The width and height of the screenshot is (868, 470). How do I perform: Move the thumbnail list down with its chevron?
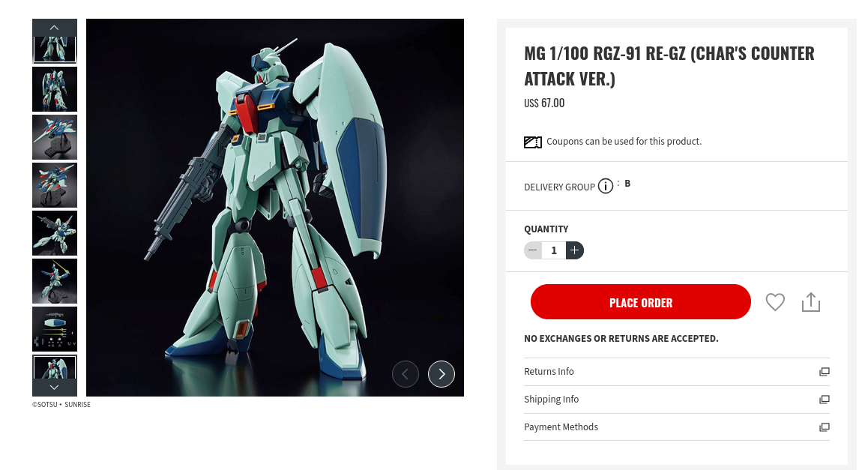(x=54, y=388)
